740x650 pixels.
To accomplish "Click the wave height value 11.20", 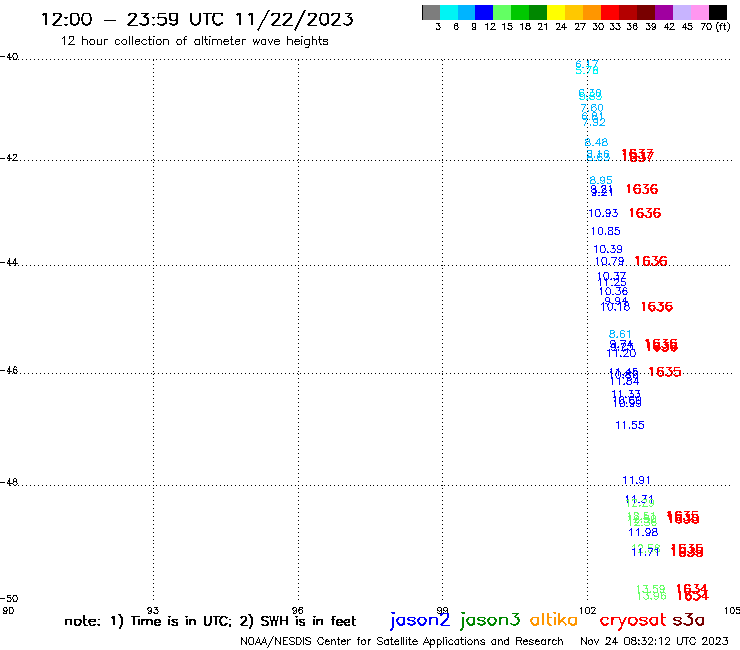I will (x=621, y=353).
